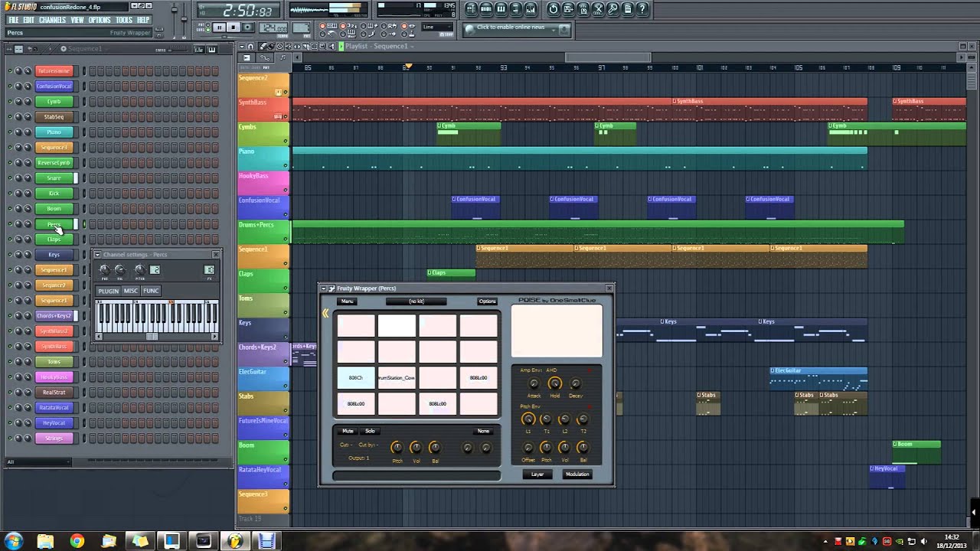Open the FL Studio taskbar icon
Image resolution: width=980 pixels, height=551 pixels.
pyautogui.click(x=235, y=541)
